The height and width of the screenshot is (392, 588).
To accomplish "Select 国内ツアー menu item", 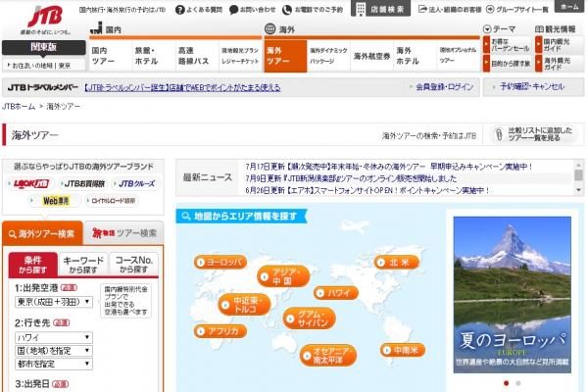I will 110,56.
